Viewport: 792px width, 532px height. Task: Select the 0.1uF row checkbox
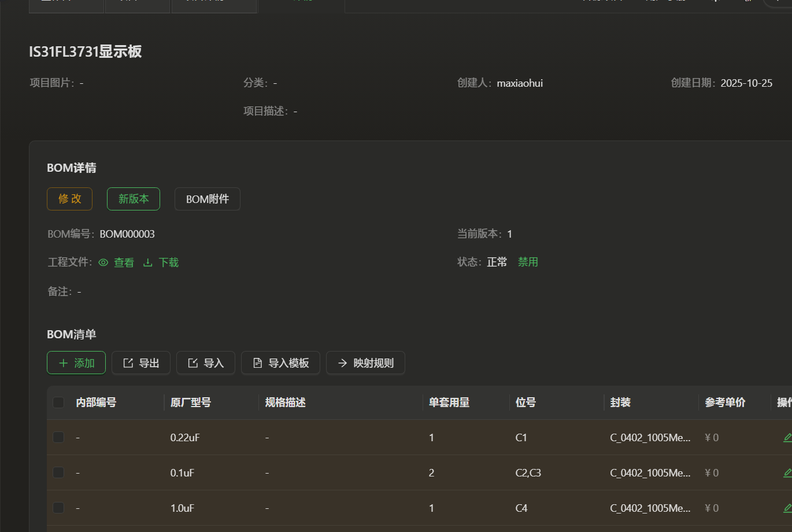[x=58, y=473]
